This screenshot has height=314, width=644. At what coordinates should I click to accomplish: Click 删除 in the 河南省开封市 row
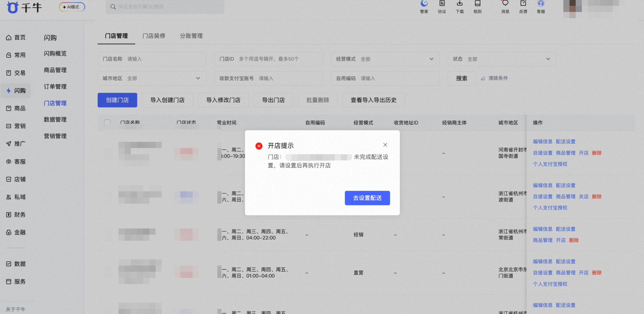(x=597, y=153)
